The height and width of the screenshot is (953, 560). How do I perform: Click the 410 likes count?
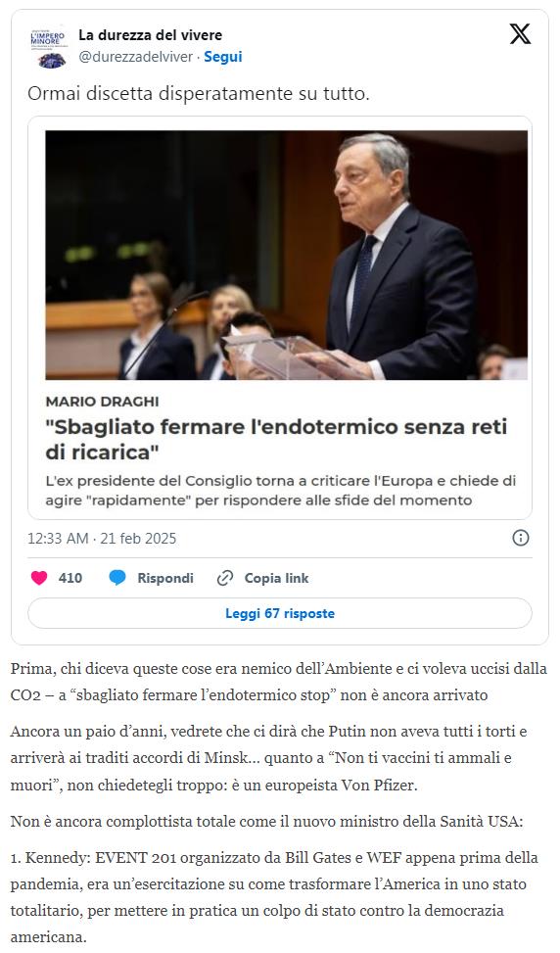click(70, 578)
